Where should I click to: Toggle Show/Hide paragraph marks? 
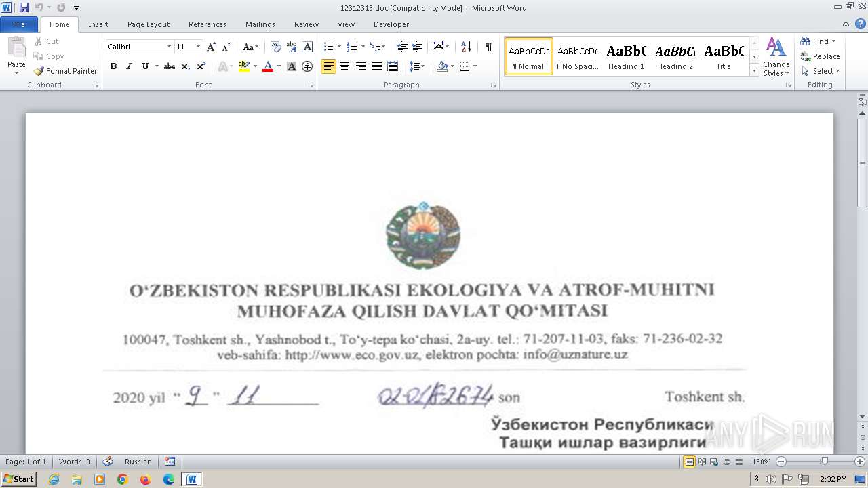coord(488,47)
